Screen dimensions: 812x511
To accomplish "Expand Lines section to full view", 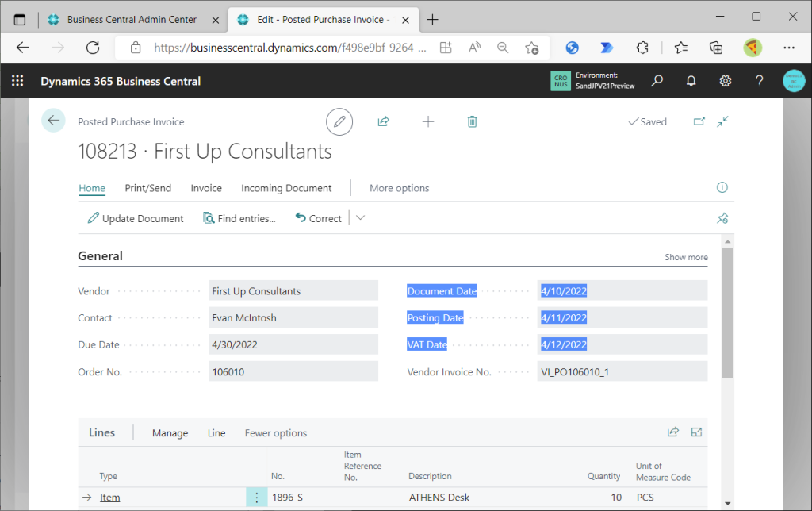I will [696, 432].
